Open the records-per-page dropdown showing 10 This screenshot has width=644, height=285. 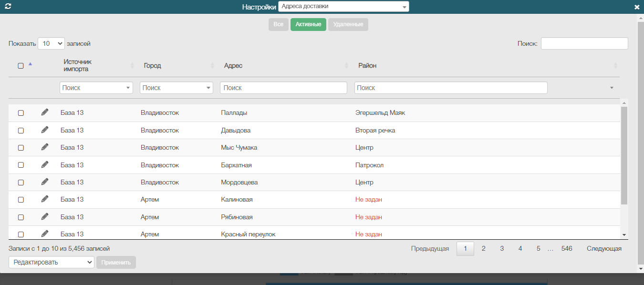51,43
